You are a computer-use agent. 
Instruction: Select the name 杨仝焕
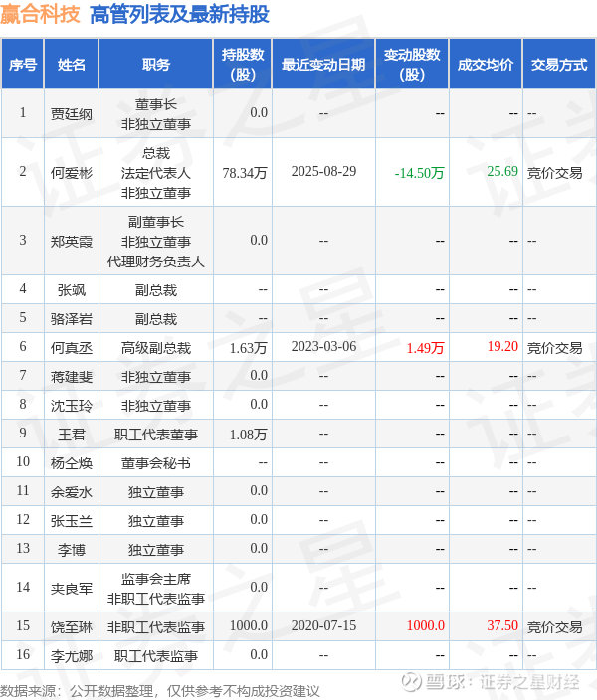click(71, 463)
